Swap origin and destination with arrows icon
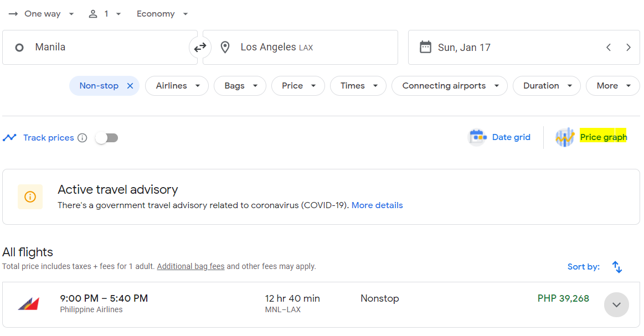644x336 pixels. (200, 48)
